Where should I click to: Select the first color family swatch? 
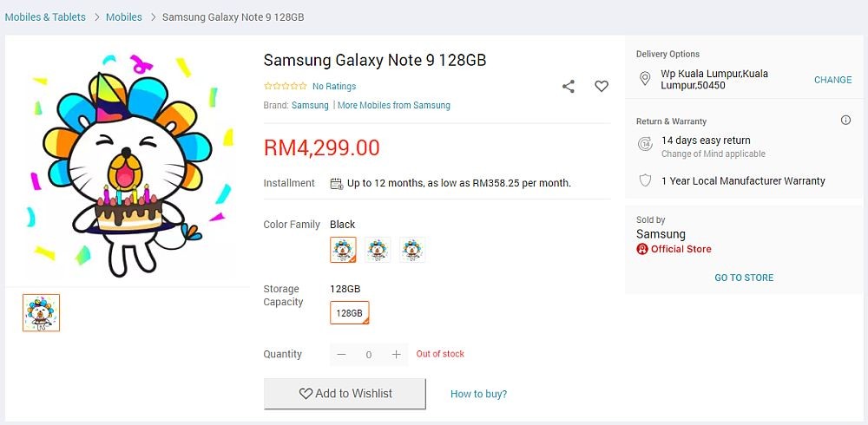[343, 250]
